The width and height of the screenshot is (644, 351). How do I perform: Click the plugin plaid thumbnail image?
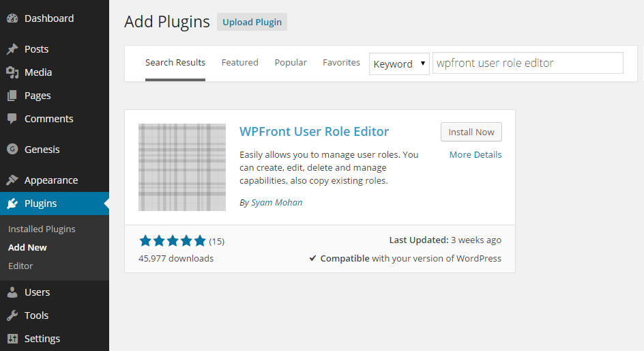tap(182, 167)
